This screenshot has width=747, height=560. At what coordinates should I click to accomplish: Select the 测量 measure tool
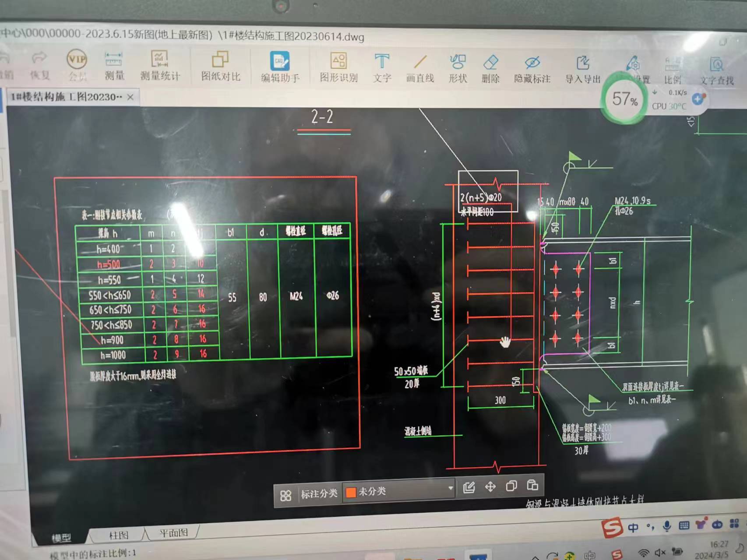(x=114, y=66)
